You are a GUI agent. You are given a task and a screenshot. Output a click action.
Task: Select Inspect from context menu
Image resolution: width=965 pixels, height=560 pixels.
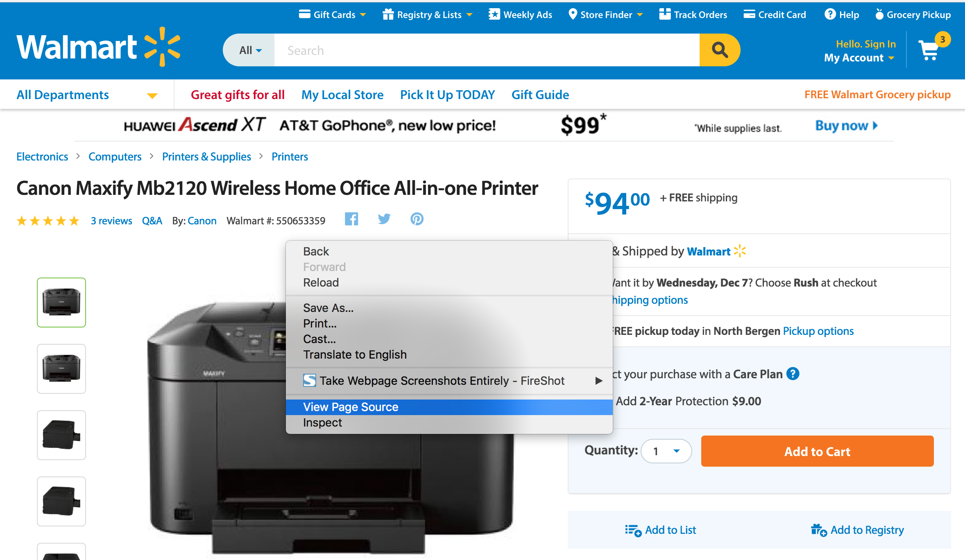322,422
